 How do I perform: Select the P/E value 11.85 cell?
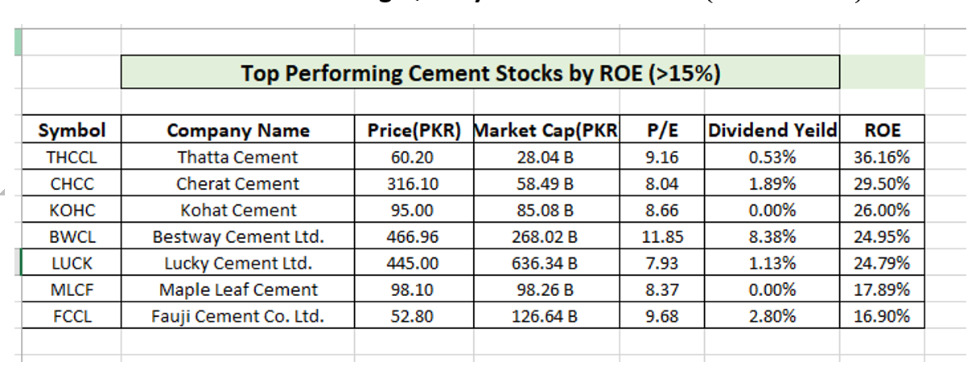click(x=661, y=236)
